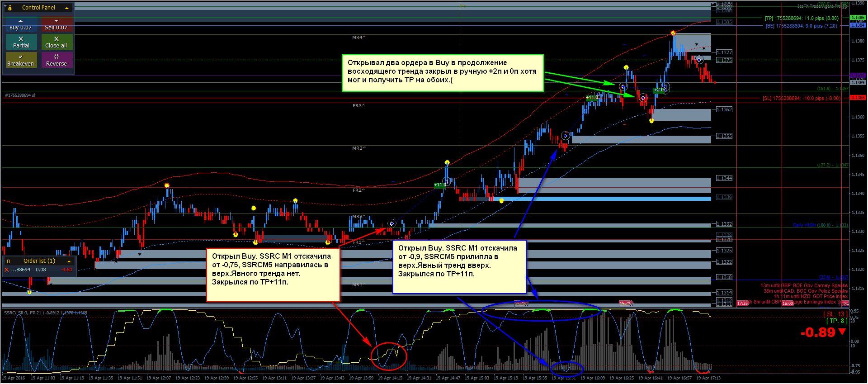Image resolution: width=868 pixels, height=384 pixels.
Task: Click the Reverse button
Action: 57,60
